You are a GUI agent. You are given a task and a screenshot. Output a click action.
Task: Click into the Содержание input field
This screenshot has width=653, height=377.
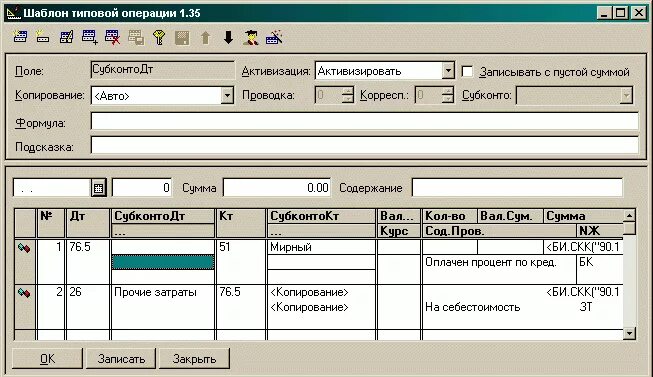517,187
